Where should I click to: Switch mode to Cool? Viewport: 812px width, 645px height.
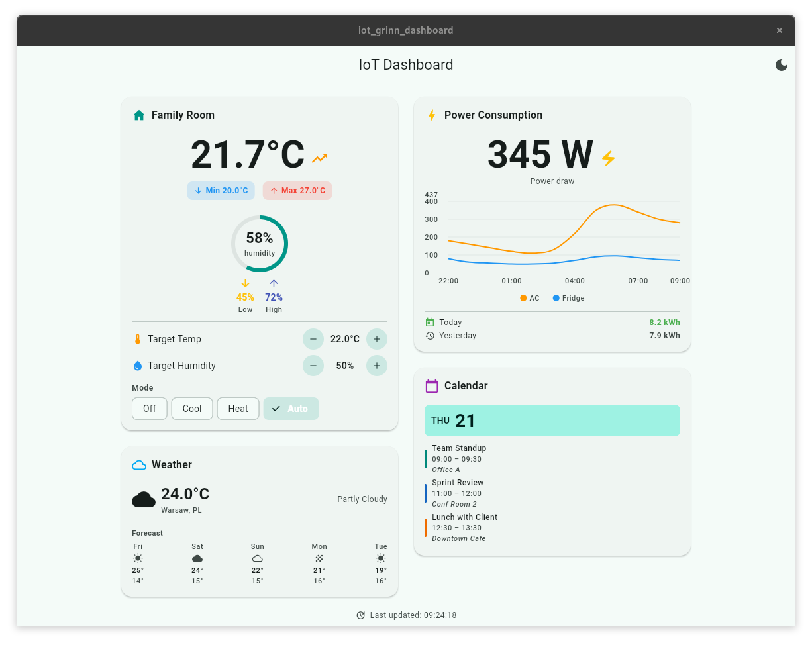point(192,409)
